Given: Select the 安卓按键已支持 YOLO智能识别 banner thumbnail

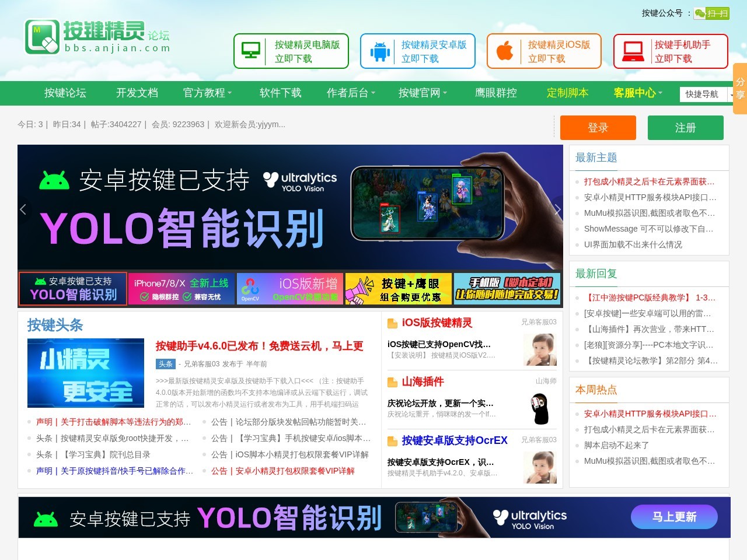Looking at the screenshot, I should click(x=73, y=289).
